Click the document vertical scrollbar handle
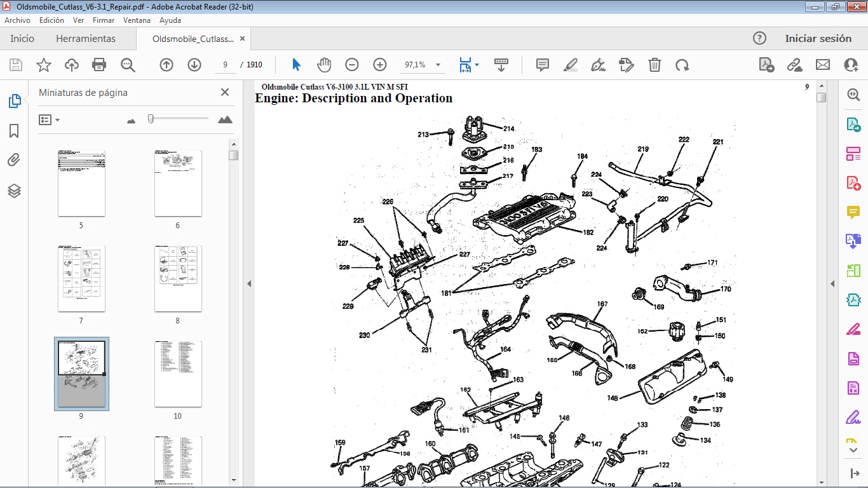This screenshot has width=868, height=488. [821, 97]
